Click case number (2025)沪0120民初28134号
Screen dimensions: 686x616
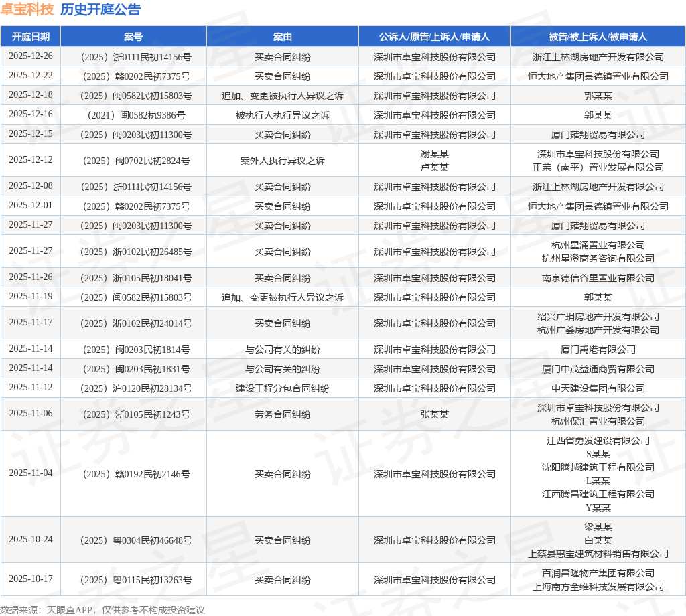(x=137, y=388)
